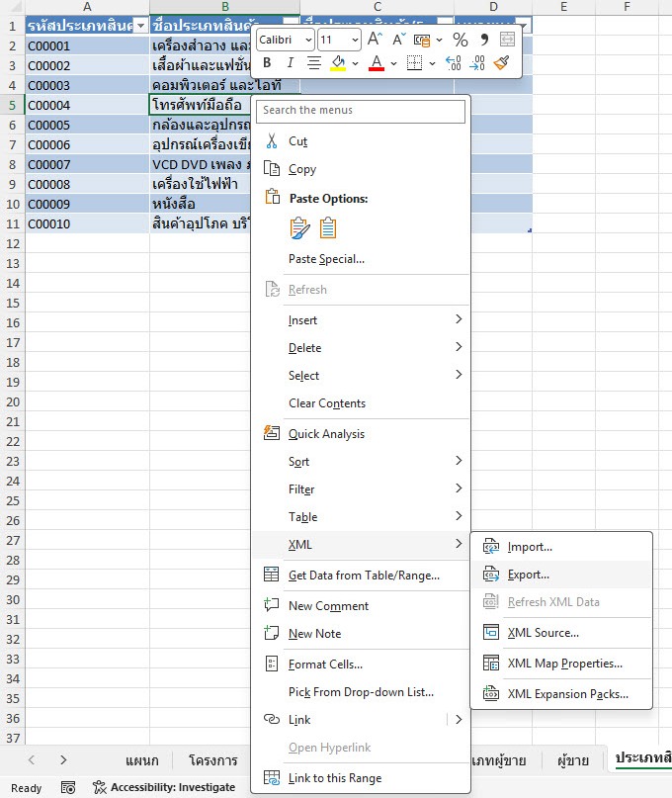Expand the Delete submenu
Viewport: 672px width, 798px height.
pos(361,348)
